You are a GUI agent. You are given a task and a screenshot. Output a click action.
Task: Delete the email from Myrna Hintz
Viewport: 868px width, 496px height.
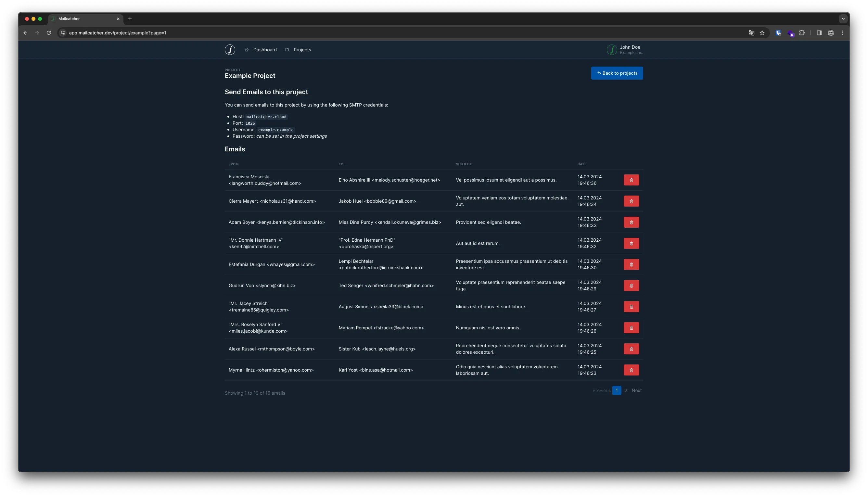tap(631, 370)
